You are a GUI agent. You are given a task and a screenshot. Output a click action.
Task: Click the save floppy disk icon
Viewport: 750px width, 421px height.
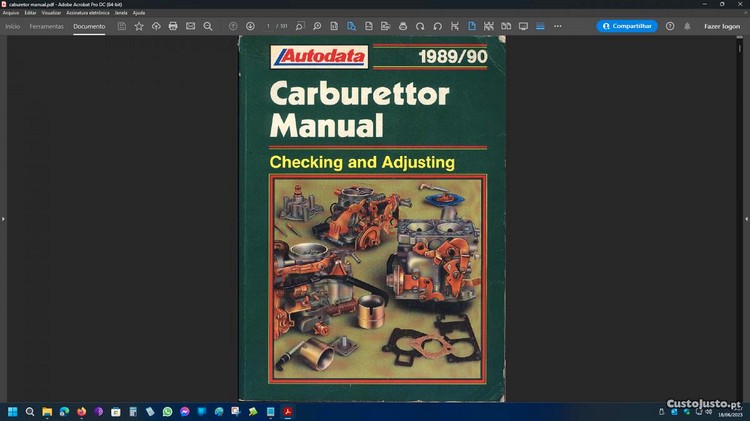point(122,26)
